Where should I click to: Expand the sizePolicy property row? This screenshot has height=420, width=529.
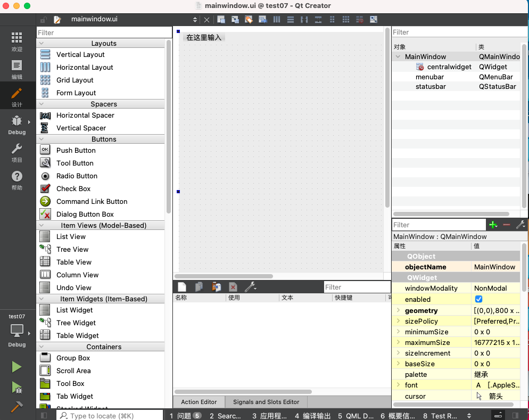click(x=398, y=321)
